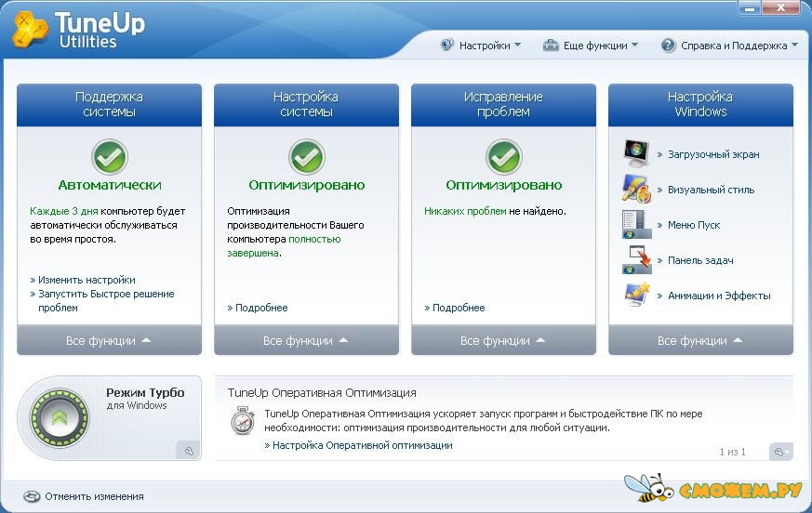Close the TuneUp Utilities window
Viewport: 812px width, 513px height.
(x=781, y=7)
